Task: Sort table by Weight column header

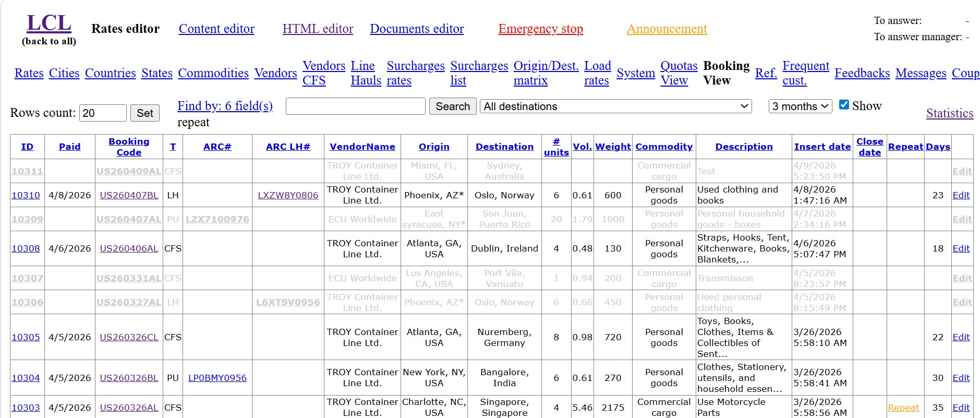Action: point(613,147)
